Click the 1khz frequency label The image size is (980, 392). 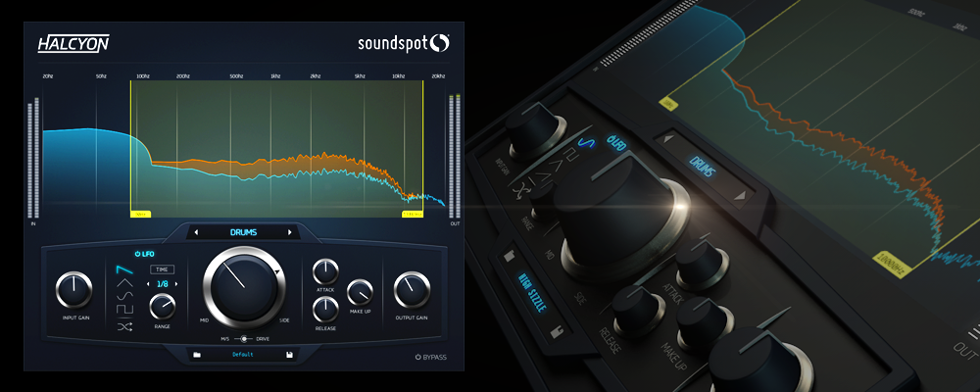(275, 76)
